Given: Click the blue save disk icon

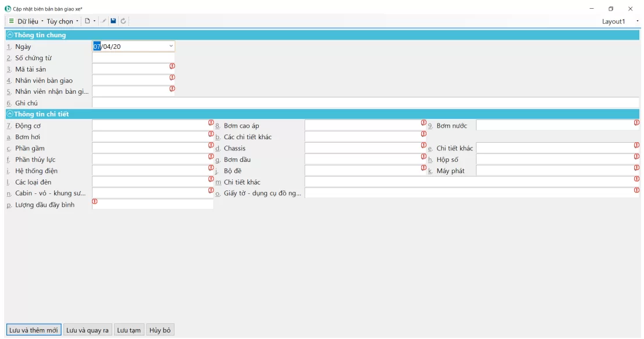Looking at the screenshot, I should click(x=113, y=21).
